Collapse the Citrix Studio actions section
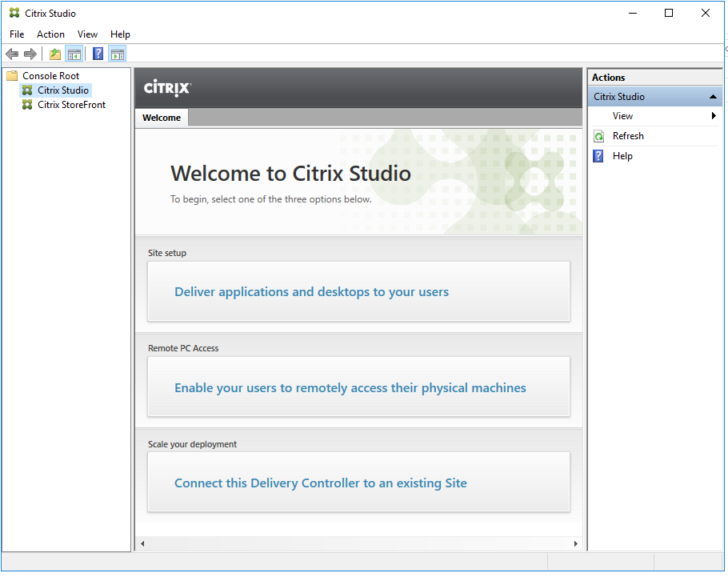728x577 pixels. pyautogui.click(x=713, y=97)
